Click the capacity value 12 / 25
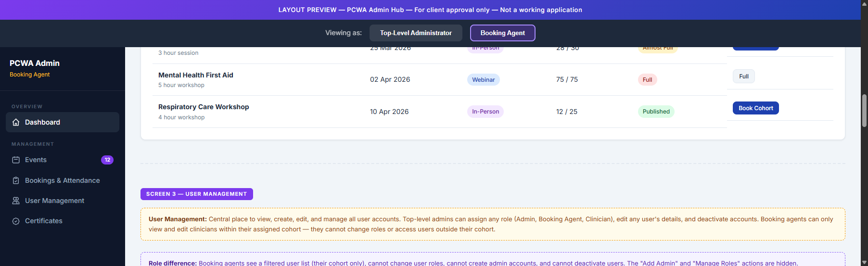 point(567,112)
